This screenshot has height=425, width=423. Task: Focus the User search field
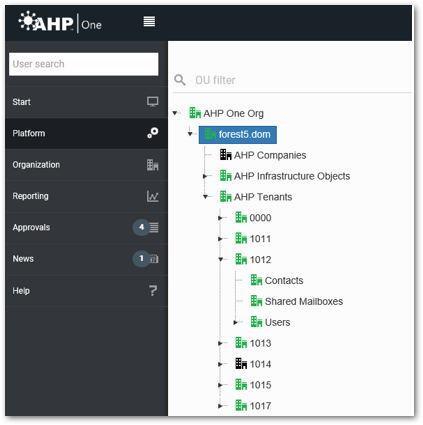click(84, 64)
